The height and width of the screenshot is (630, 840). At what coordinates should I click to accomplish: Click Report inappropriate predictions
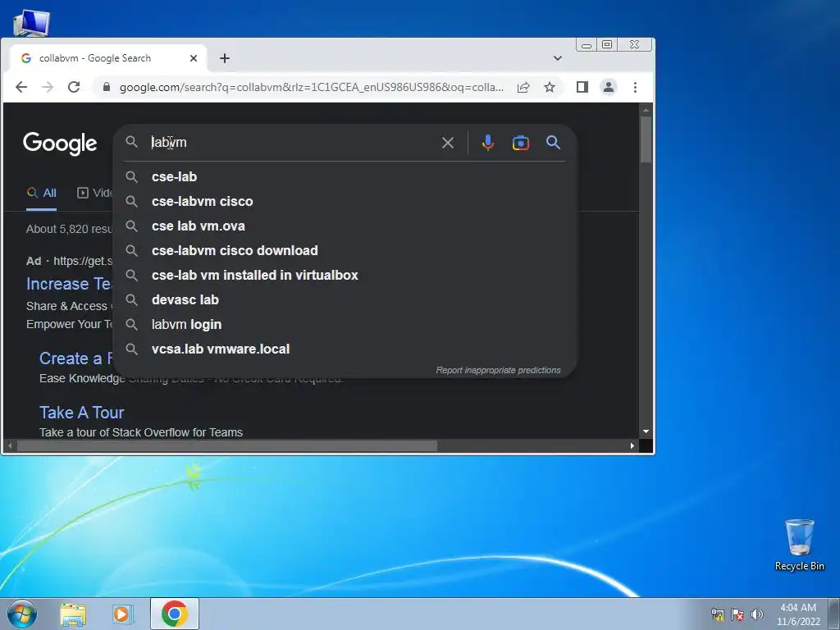click(x=498, y=370)
